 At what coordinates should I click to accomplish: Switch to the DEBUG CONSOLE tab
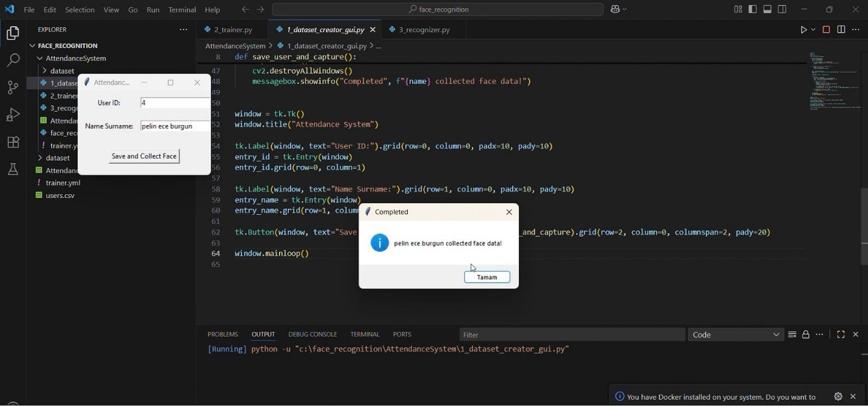[312, 334]
